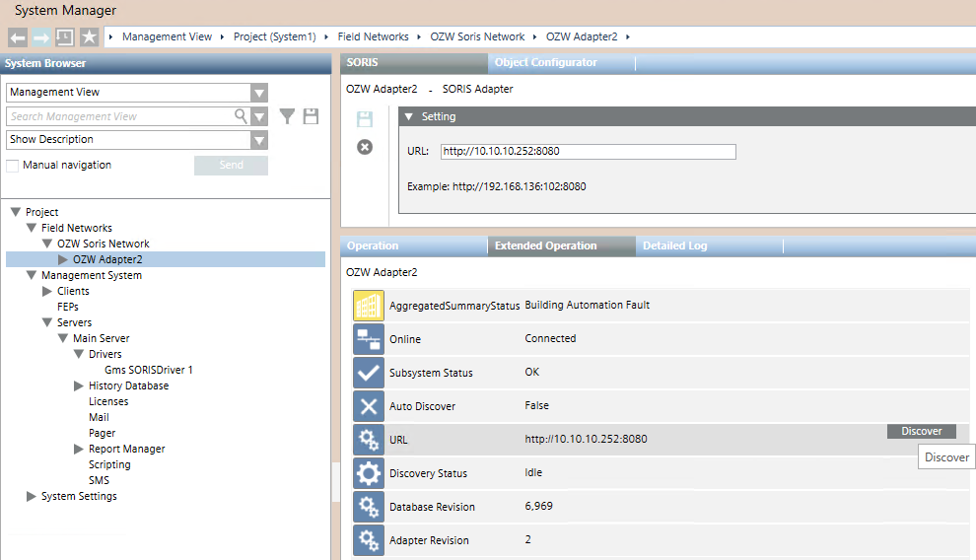This screenshot has width=976, height=560.
Task: Switch to the Detailed Log tab
Action: point(674,245)
